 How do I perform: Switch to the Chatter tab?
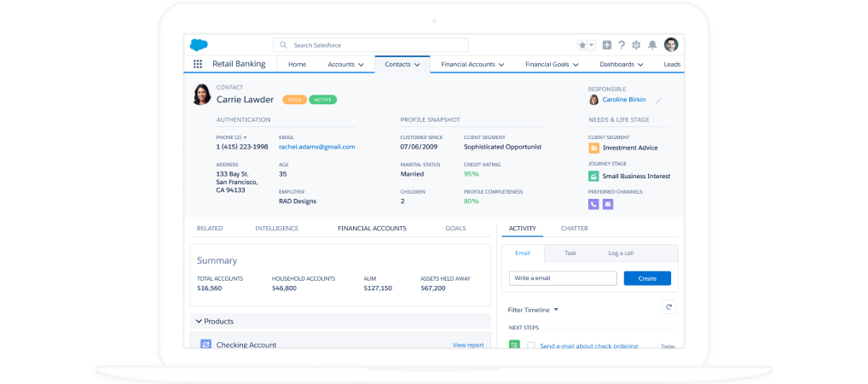(575, 229)
